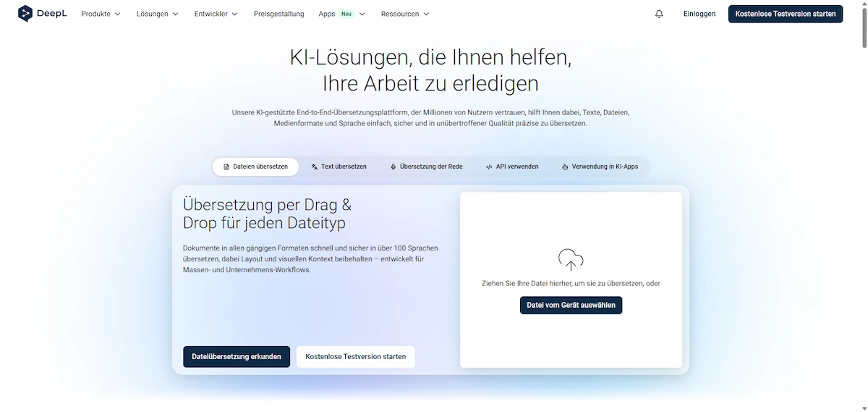Open the notifications bell icon
The width and height of the screenshot is (868, 412).
click(x=659, y=14)
